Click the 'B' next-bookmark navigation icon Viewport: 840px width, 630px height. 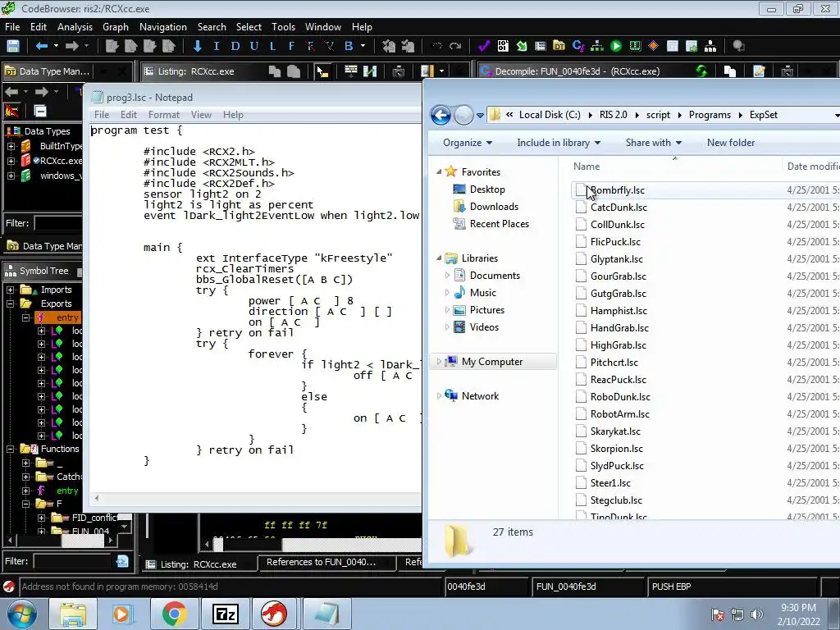pyautogui.click(x=349, y=46)
